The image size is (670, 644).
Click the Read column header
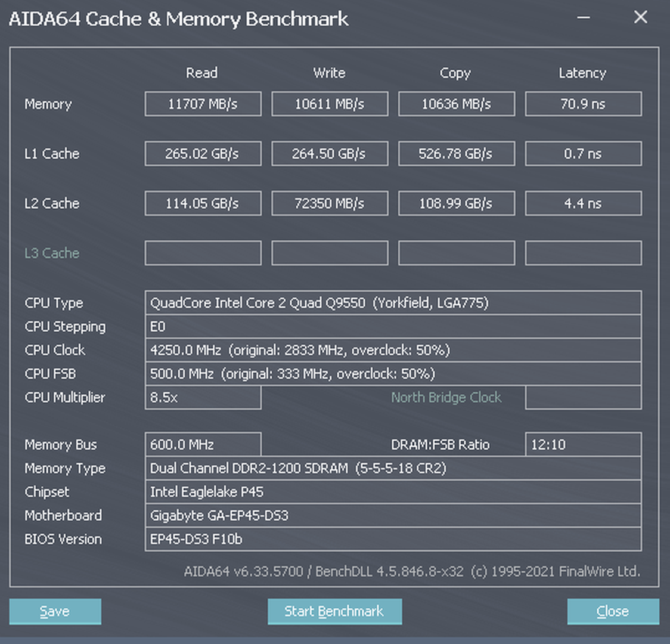201,73
